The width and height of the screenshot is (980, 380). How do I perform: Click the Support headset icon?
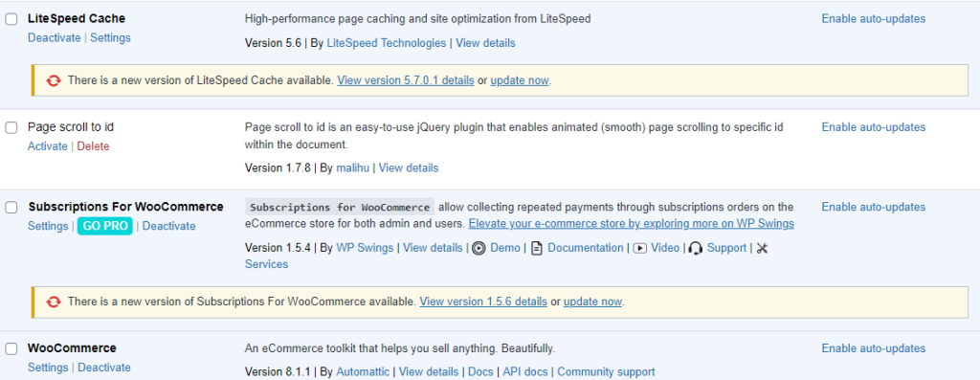695,248
